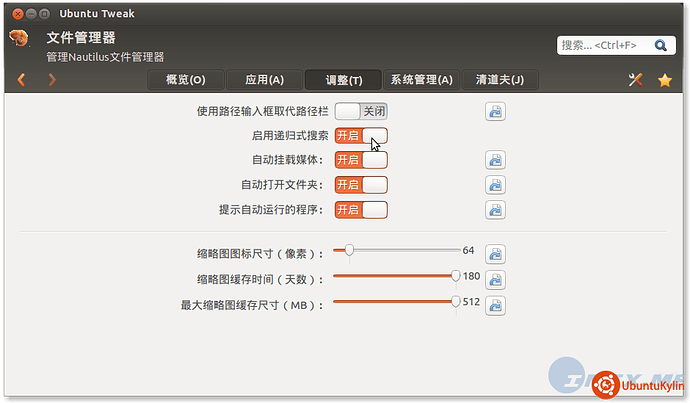Screen dimensions: 690x403
Task: Close the Ubuntu Tweak window
Action: 18,14
